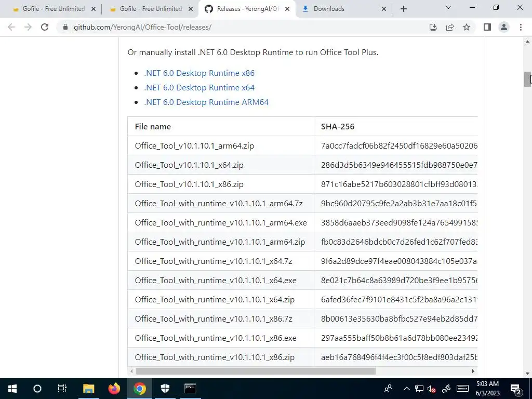
Task: Launch Firefox from the taskbar
Action: pyautogui.click(x=114, y=389)
